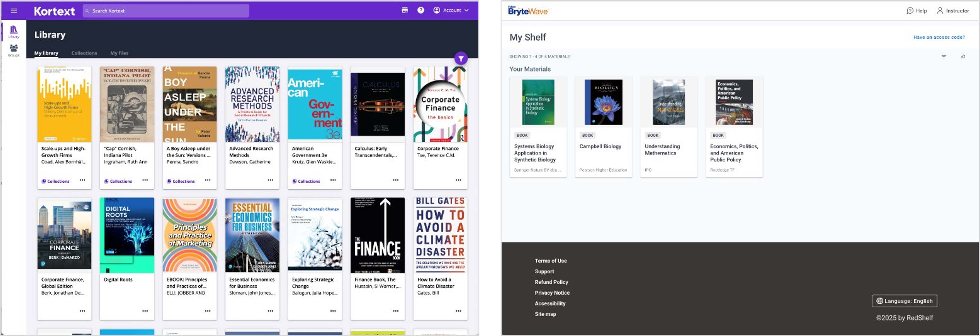Image resolution: width=980 pixels, height=336 pixels.
Task: Open more options for Finance Book, The
Action: coord(396,311)
